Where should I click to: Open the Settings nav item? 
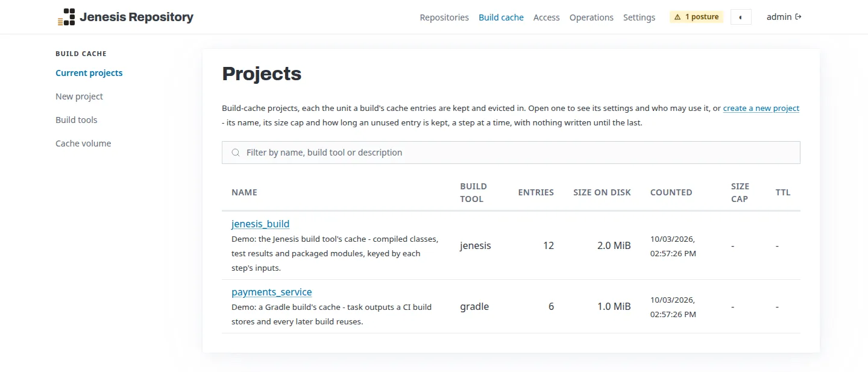[639, 17]
